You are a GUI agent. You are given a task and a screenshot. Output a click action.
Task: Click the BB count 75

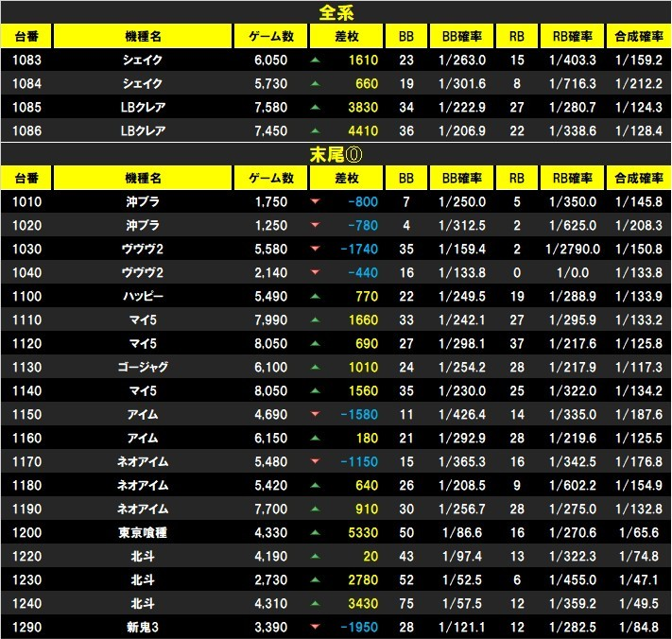coord(406,603)
